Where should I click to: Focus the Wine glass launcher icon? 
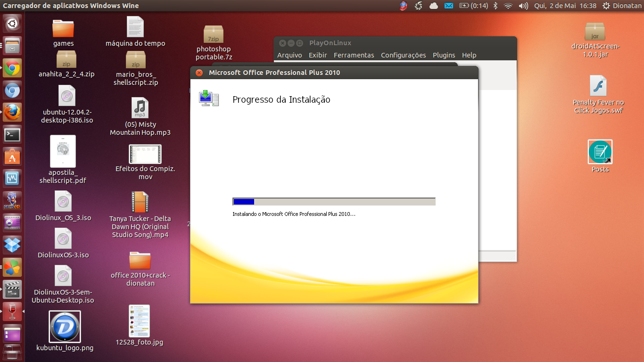(12, 312)
